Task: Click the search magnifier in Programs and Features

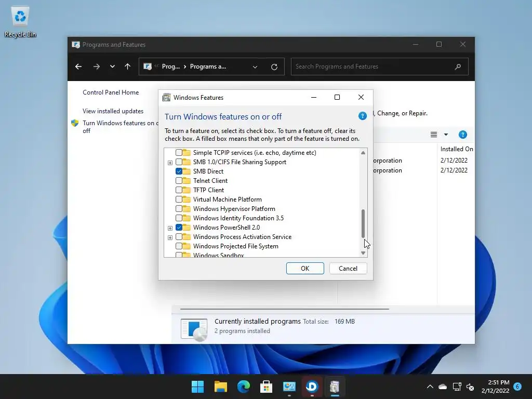Action: point(458,66)
